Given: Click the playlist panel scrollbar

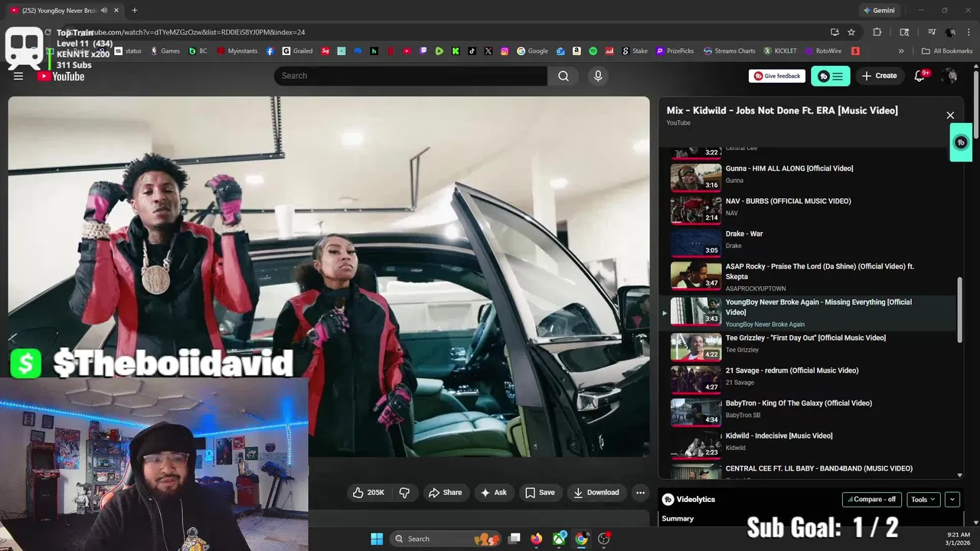Looking at the screenshot, I should (960, 310).
